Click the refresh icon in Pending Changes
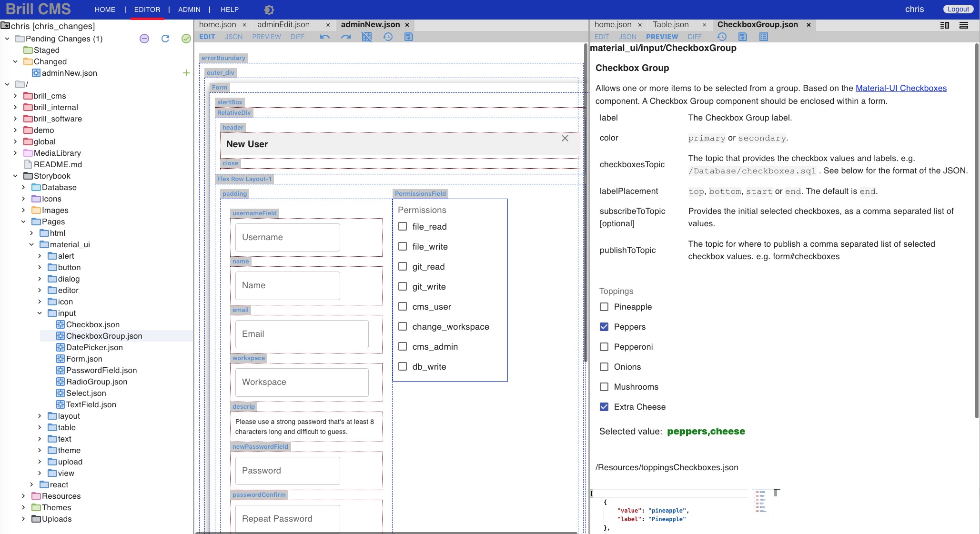 click(165, 39)
